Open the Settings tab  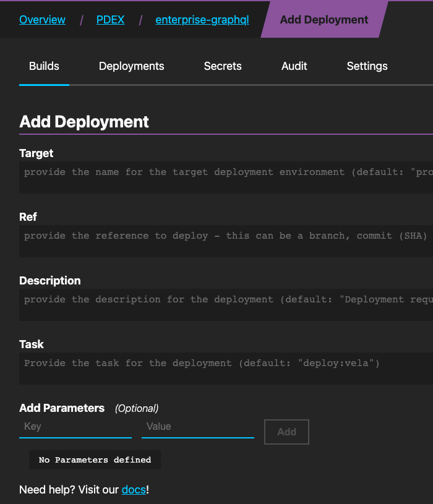pos(367,66)
